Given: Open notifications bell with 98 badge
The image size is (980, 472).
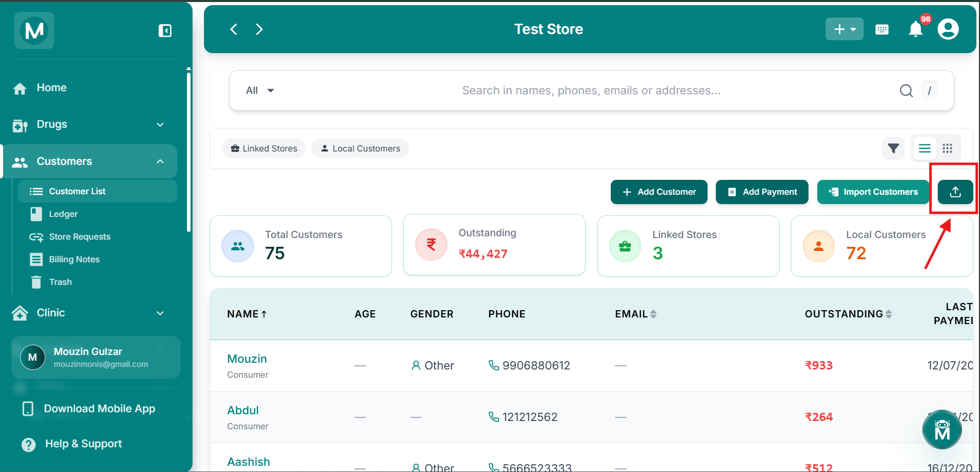Looking at the screenshot, I should coord(916,29).
